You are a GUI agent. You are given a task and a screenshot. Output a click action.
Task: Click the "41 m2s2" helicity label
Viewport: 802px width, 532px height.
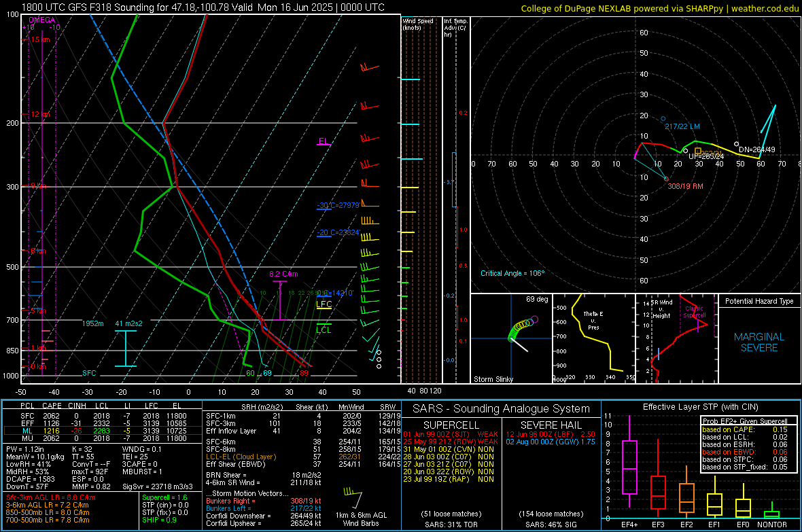click(x=128, y=323)
